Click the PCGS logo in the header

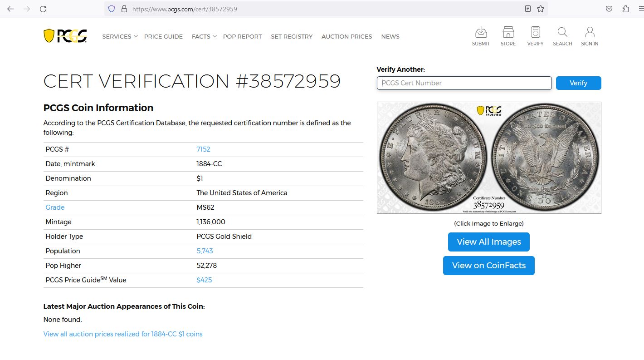pyautogui.click(x=65, y=36)
